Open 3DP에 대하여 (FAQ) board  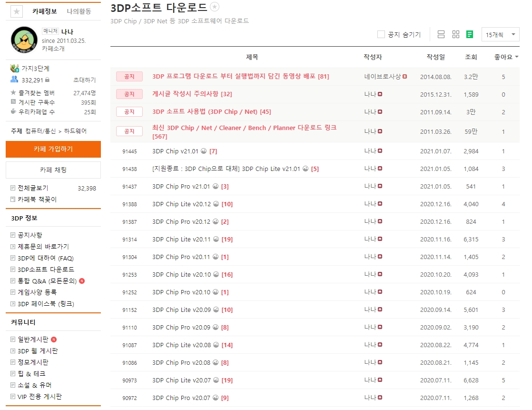click(46, 258)
